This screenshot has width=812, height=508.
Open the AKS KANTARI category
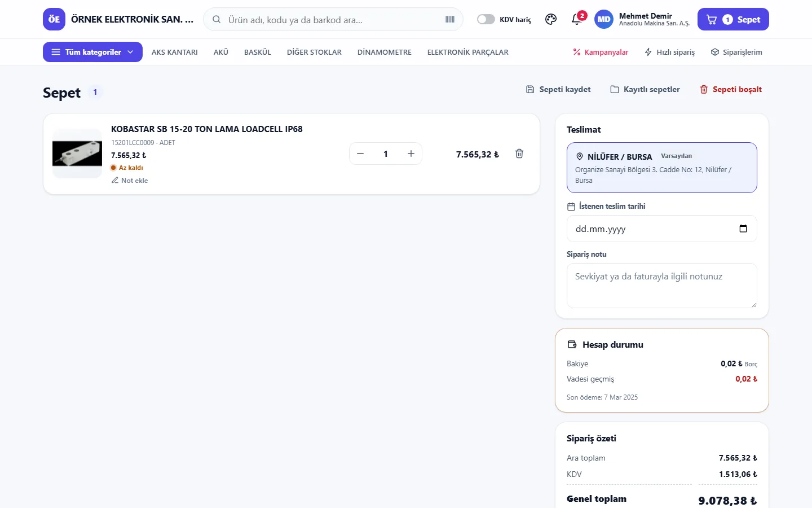point(175,52)
